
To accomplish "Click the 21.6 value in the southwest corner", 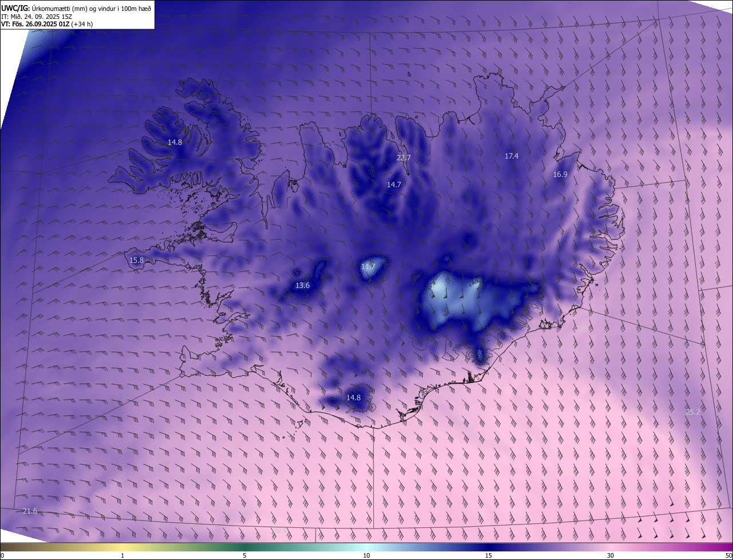I will tap(30, 511).
